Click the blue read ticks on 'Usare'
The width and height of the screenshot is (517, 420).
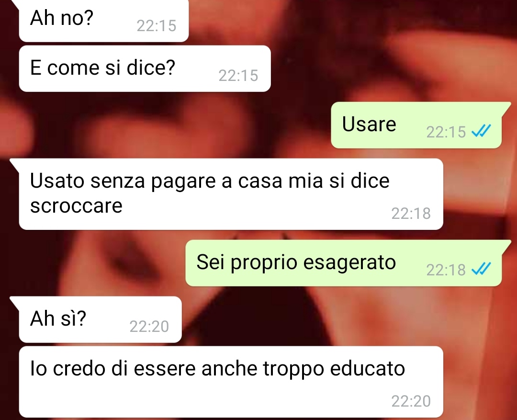click(481, 131)
